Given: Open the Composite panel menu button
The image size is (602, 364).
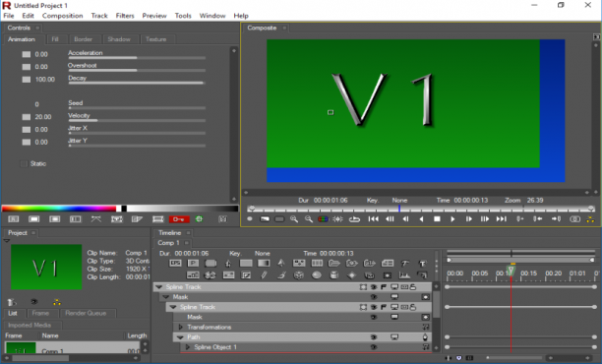Looking at the screenshot, I should coord(284,28).
